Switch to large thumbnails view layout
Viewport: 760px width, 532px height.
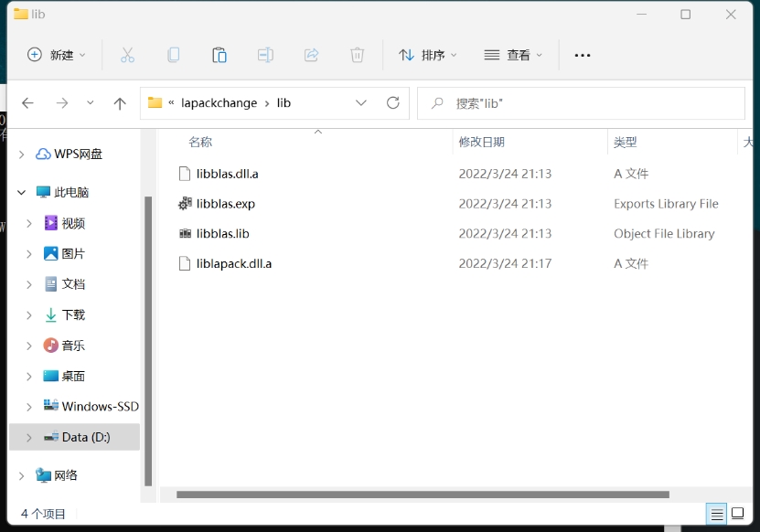pyautogui.click(x=738, y=514)
